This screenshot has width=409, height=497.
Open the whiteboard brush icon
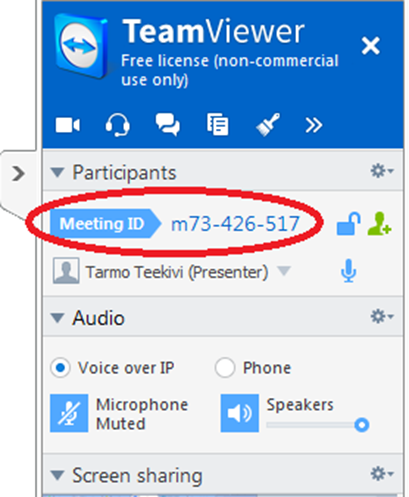tap(268, 124)
